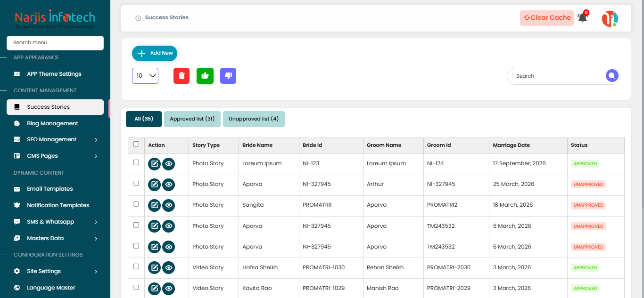This screenshot has width=644, height=298.
Task: View the Kavita Rao story details
Action: (x=169, y=288)
